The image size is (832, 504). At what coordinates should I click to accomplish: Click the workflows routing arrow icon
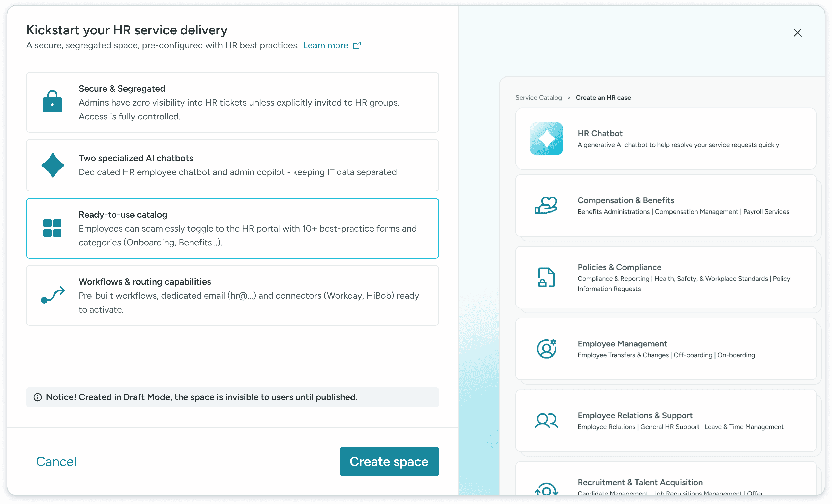(x=53, y=295)
